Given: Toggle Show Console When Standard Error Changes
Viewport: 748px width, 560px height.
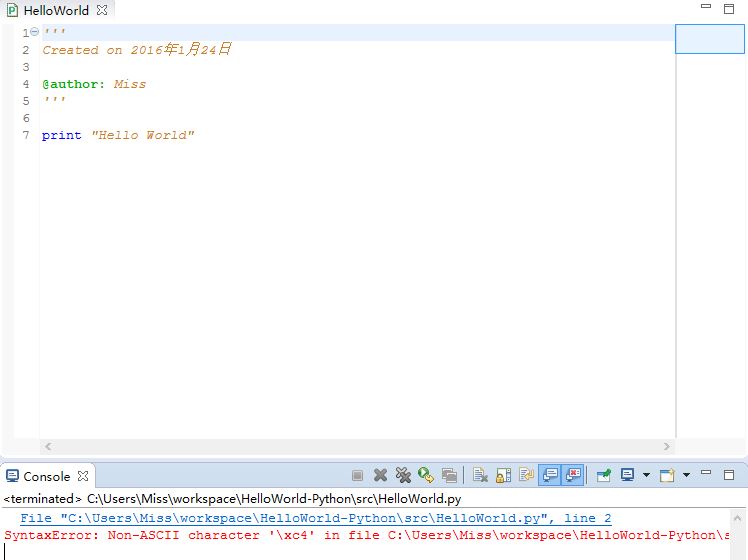Looking at the screenshot, I should pos(573,475).
